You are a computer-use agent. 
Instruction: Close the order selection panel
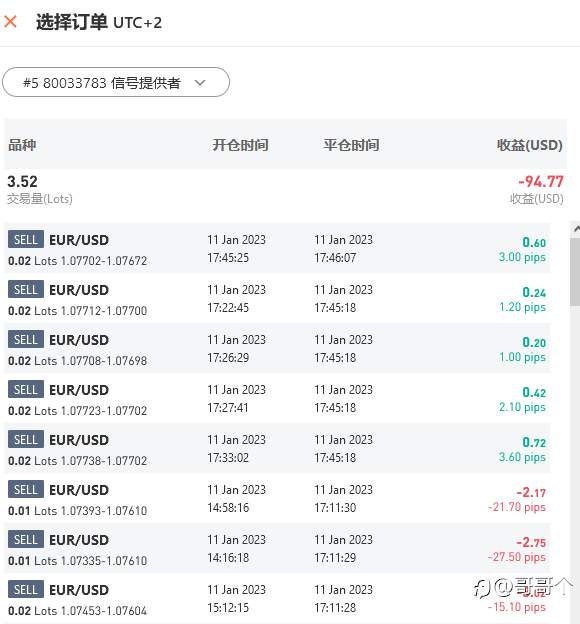[x=10, y=21]
